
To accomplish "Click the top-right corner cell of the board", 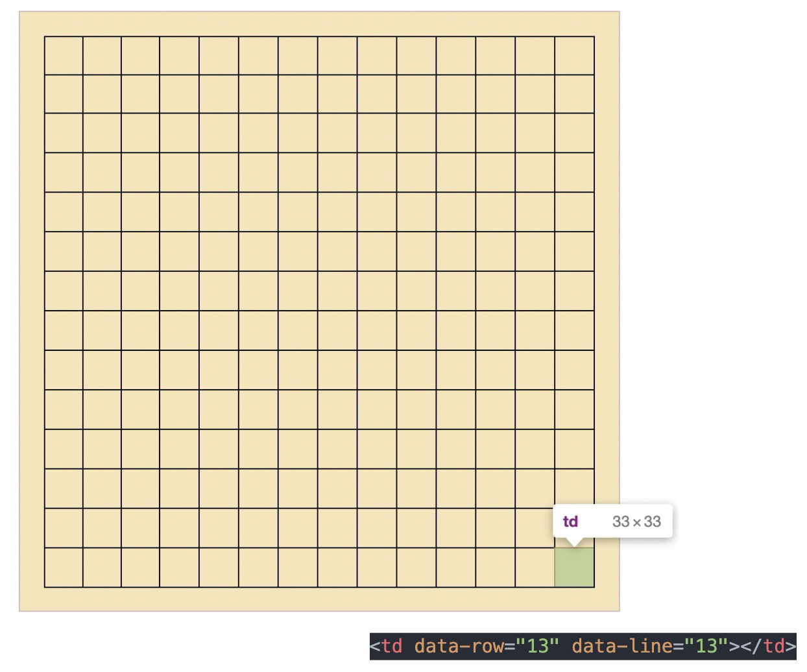I will point(574,56).
